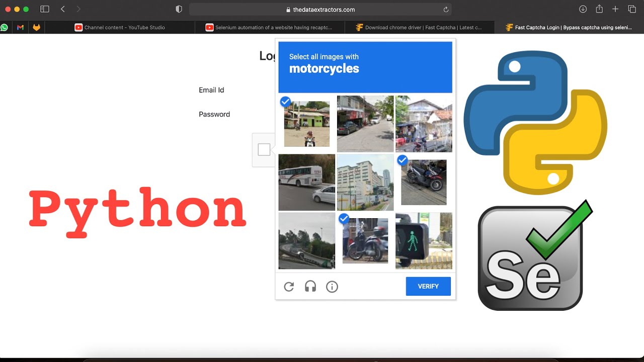Click the Email Id label
The height and width of the screenshot is (362, 644).
pos(211,90)
